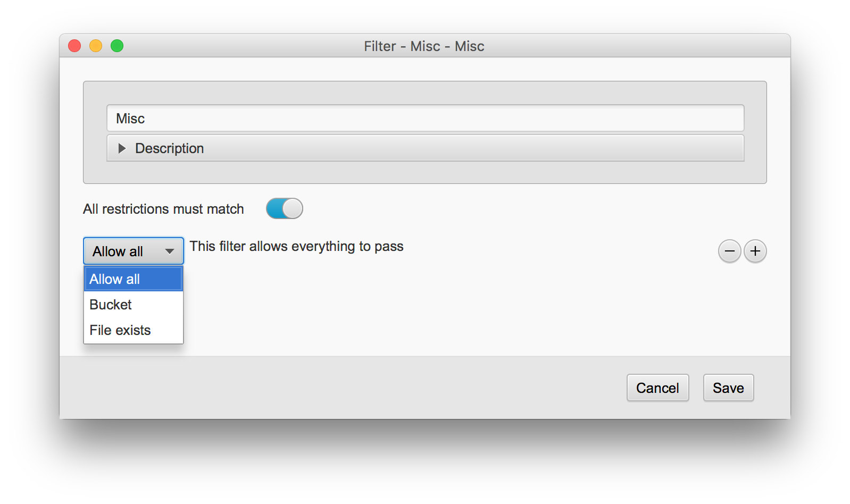Expand the Description disclosure triangle
Image resolution: width=850 pixels, height=504 pixels.
pos(122,148)
